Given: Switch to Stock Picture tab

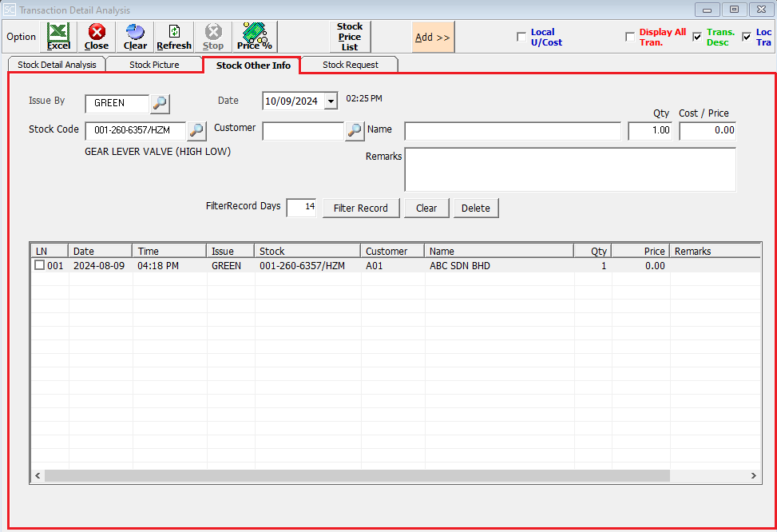Looking at the screenshot, I should pos(154,65).
